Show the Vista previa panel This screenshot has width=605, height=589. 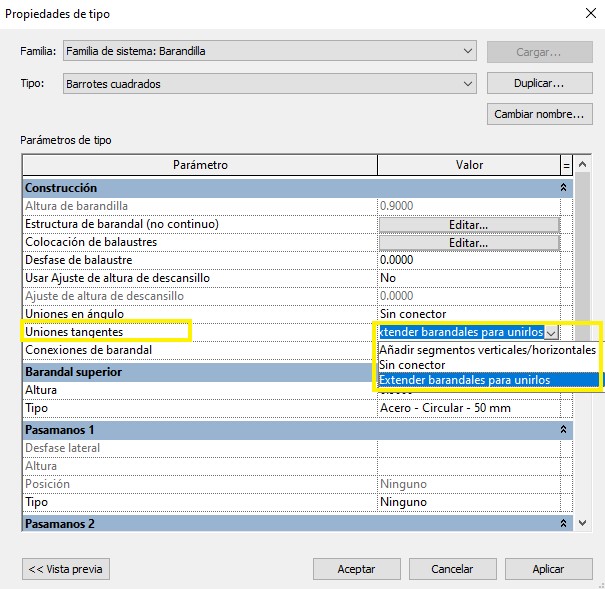pyautogui.click(x=66, y=569)
